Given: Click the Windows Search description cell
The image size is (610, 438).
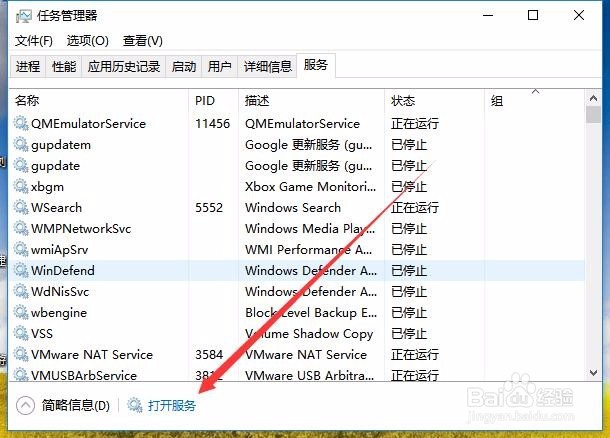Looking at the screenshot, I should point(293,207).
